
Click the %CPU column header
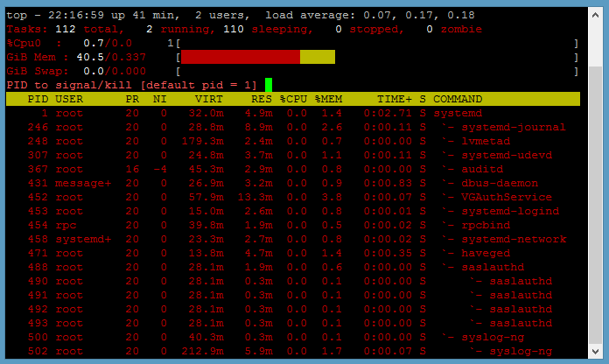tap(293, 99)
